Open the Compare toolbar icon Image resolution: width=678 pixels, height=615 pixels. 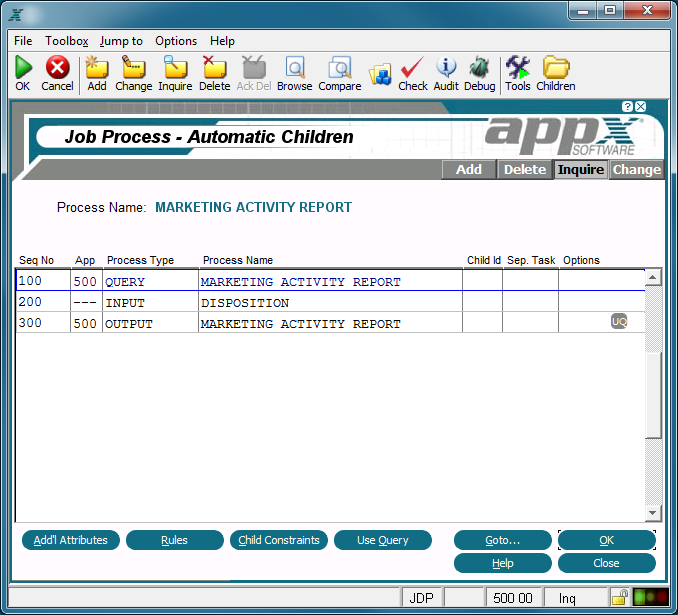(x=340, y=67)
